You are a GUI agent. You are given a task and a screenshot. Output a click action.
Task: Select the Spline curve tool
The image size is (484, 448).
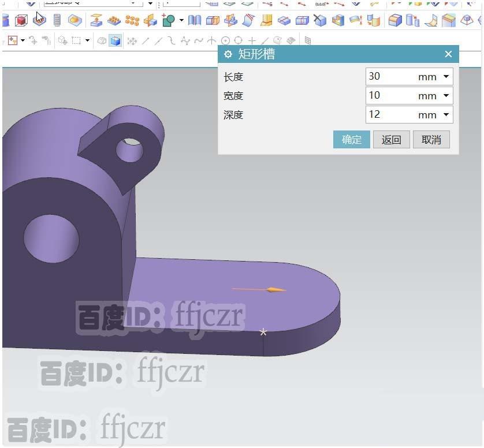(171, 40)
